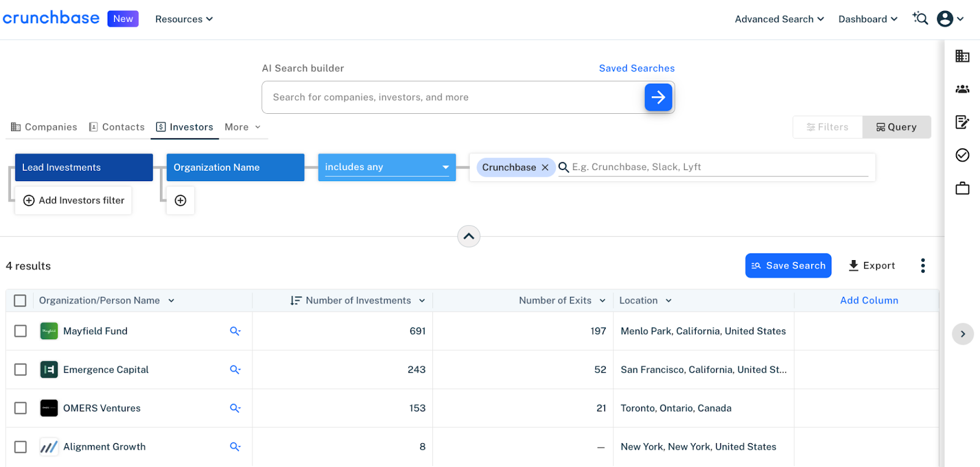This screenshot has height=467, width=980.
Task: Open the Dashboard dropdown
Action: pyautogui.click(x=868, y=19)
